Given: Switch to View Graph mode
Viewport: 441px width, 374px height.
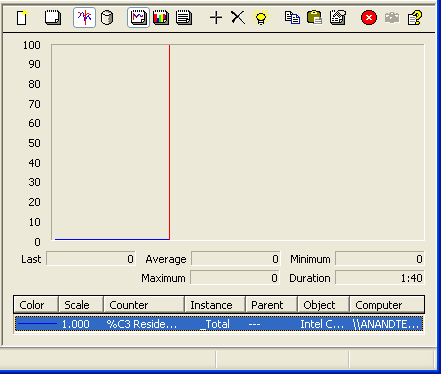Looking at the screenshot, I should [x=138, y=17].
